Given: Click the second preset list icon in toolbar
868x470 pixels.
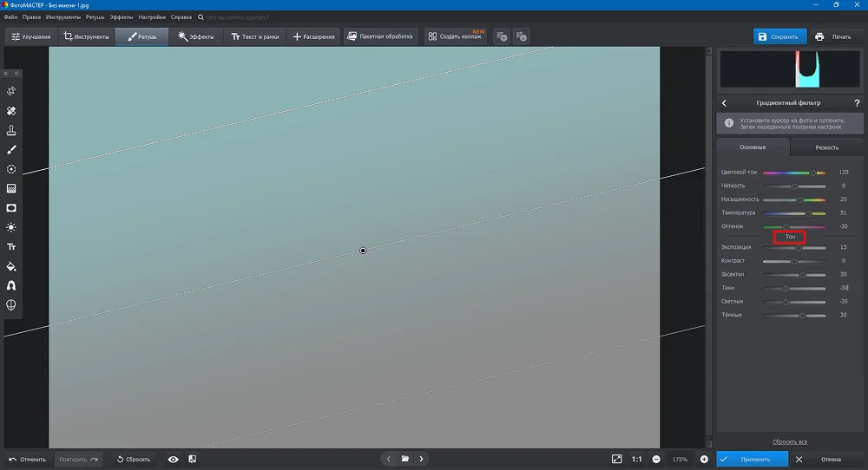Looking at the screenshot, I should click(521, 36).
